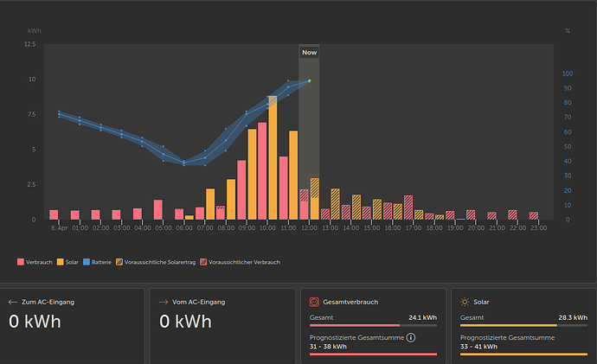This screenshot has height=364, width=597.
Task: Click the Gesamtverbrauch socket icon
Action: 314,302
